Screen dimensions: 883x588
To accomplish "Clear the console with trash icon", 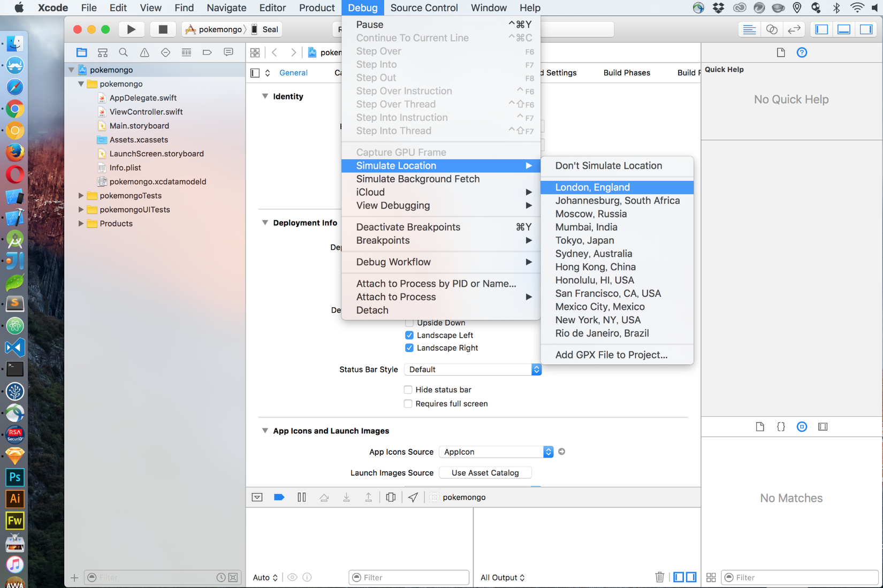I will pos(660,577).
